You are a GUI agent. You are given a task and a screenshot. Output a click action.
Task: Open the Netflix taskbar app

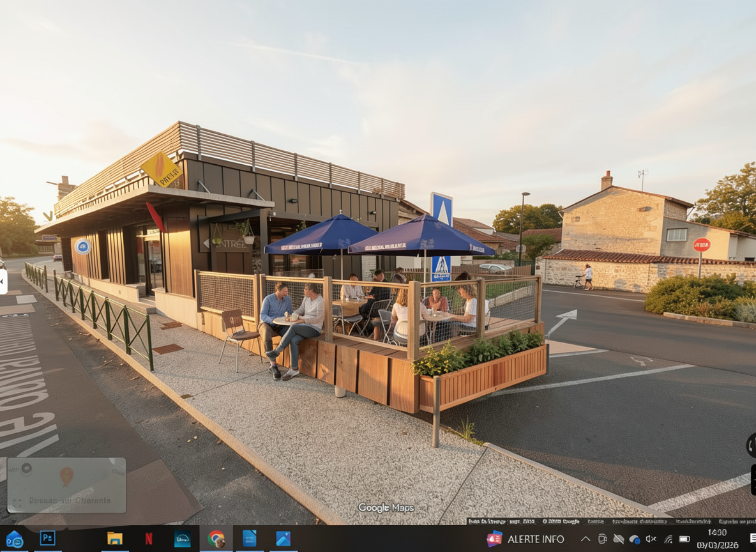[149, 539]
